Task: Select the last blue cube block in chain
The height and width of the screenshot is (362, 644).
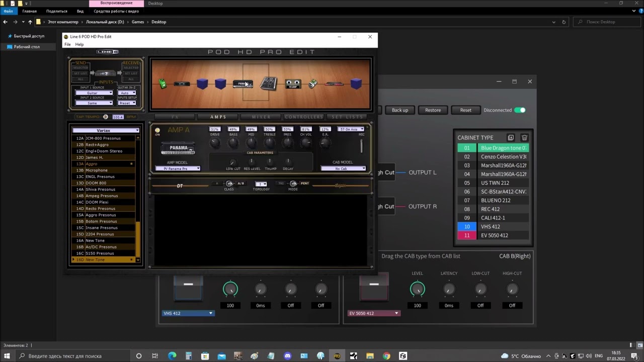Action: coord(356,83)
